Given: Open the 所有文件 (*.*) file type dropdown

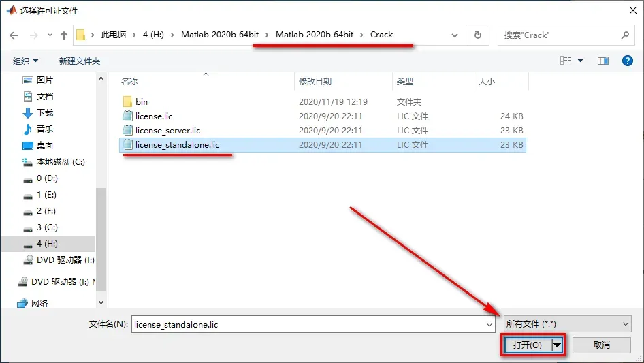Looking at the screenshot, I should (x=568, y=324).
